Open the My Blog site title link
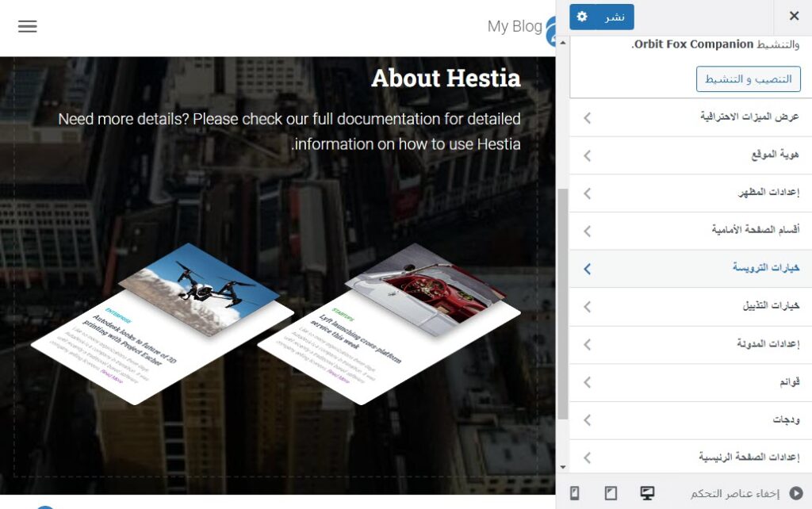The image size is (812, 509). click(x=515, y=26)
